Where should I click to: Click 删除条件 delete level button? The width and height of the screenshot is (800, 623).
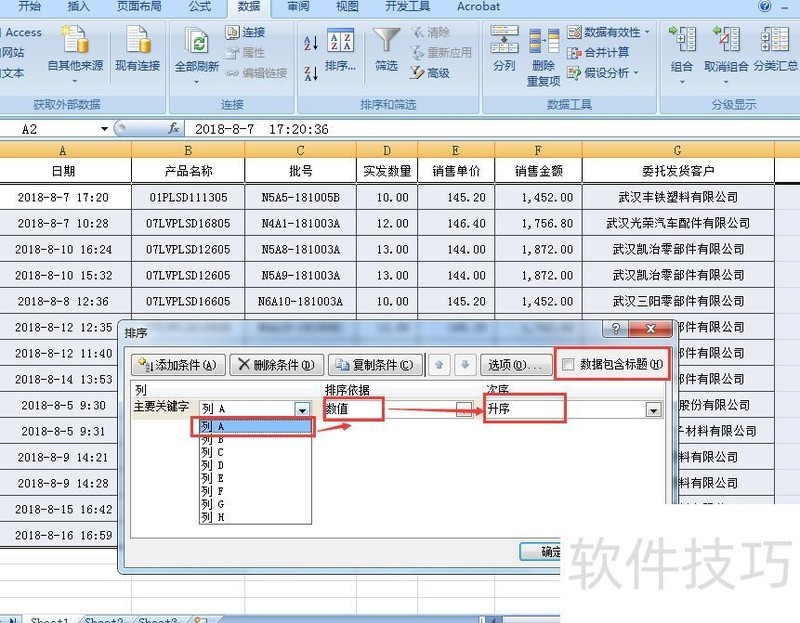[x=277, y=365]
